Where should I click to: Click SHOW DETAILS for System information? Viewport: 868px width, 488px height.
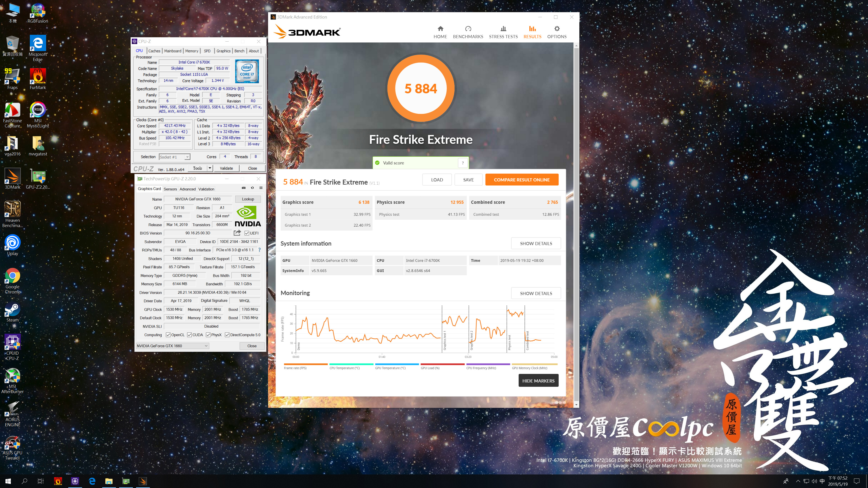click(x=536, y=243)
